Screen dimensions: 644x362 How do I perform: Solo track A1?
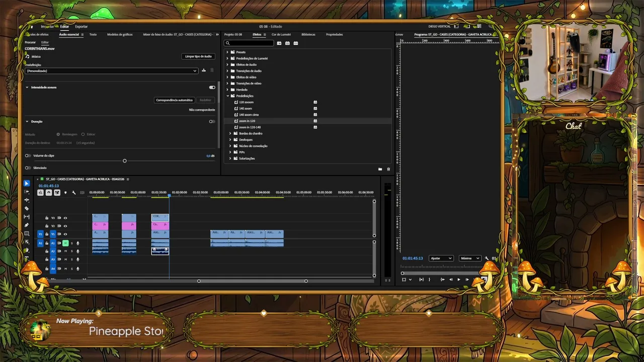72,243
